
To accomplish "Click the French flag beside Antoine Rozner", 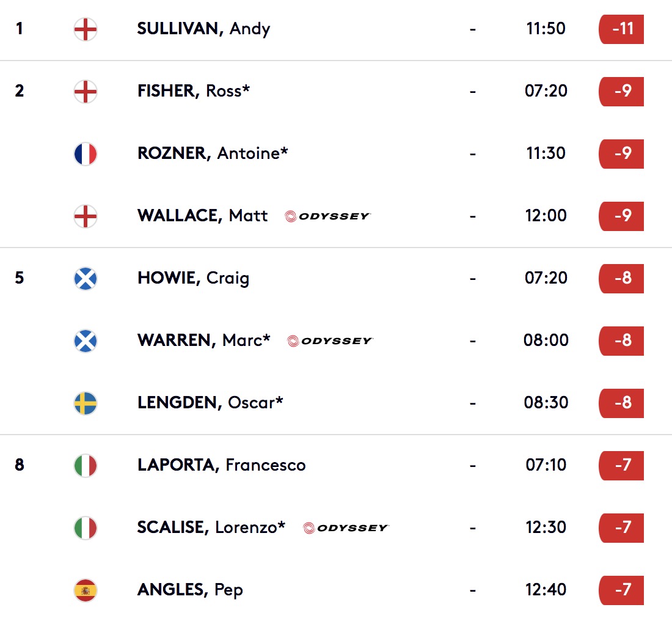I will pos(86,154).
